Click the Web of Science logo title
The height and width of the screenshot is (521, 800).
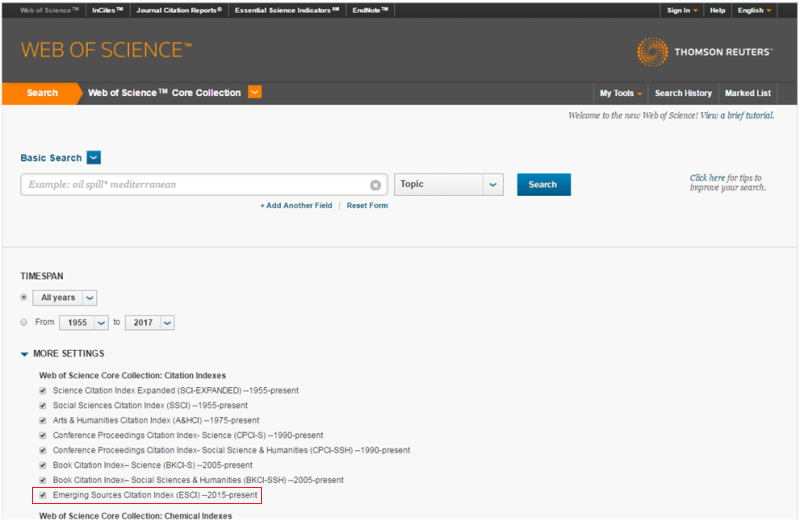(x=106, y=50)
